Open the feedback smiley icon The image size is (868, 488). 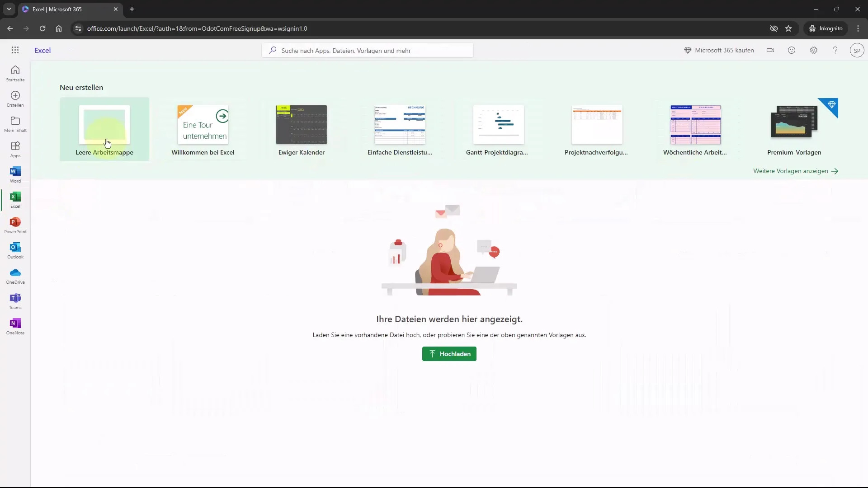[792, 50]
